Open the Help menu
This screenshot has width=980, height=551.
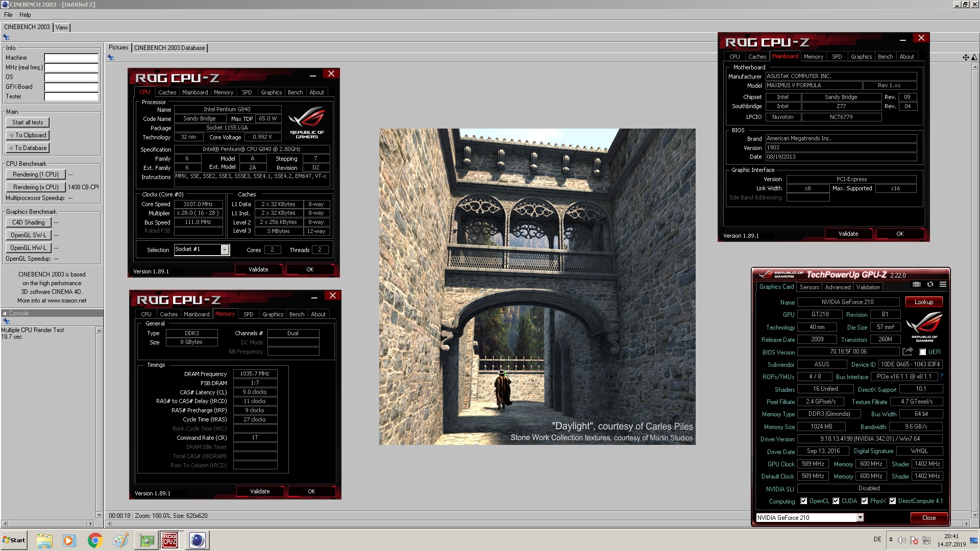[x=25, y=15]
